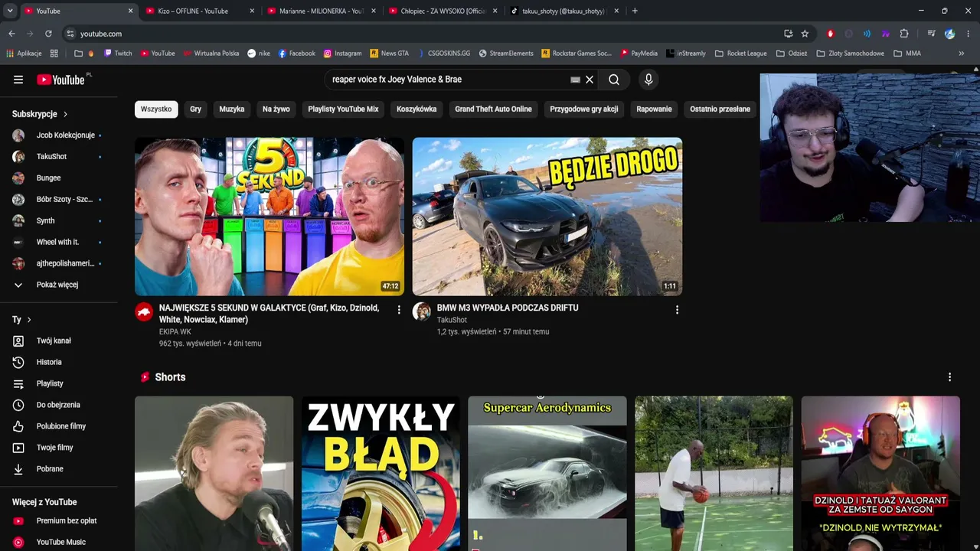This screenshot has height=551, width=980.
Task: Open a new browser tab
Action: point(635,11)
